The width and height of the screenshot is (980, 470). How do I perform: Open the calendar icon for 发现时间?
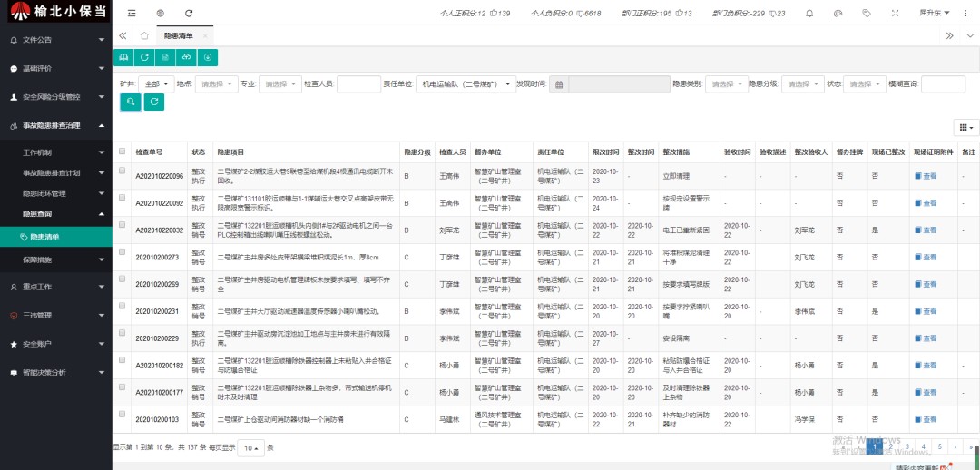pos(560,84)
